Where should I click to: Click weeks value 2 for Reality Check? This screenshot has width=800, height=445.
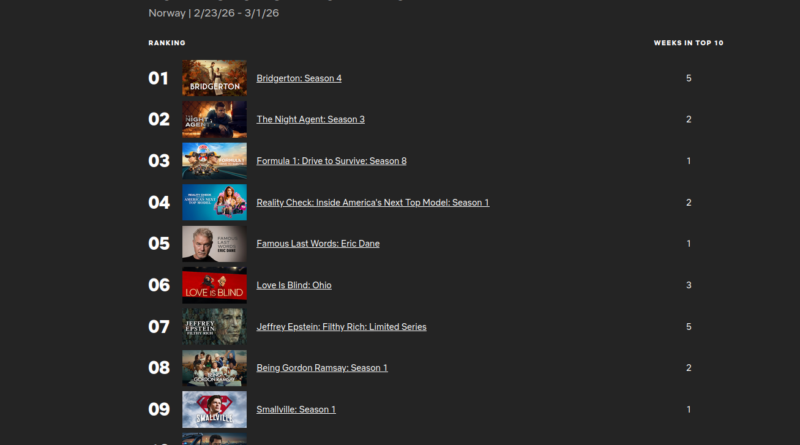click(x=689, y=203)
